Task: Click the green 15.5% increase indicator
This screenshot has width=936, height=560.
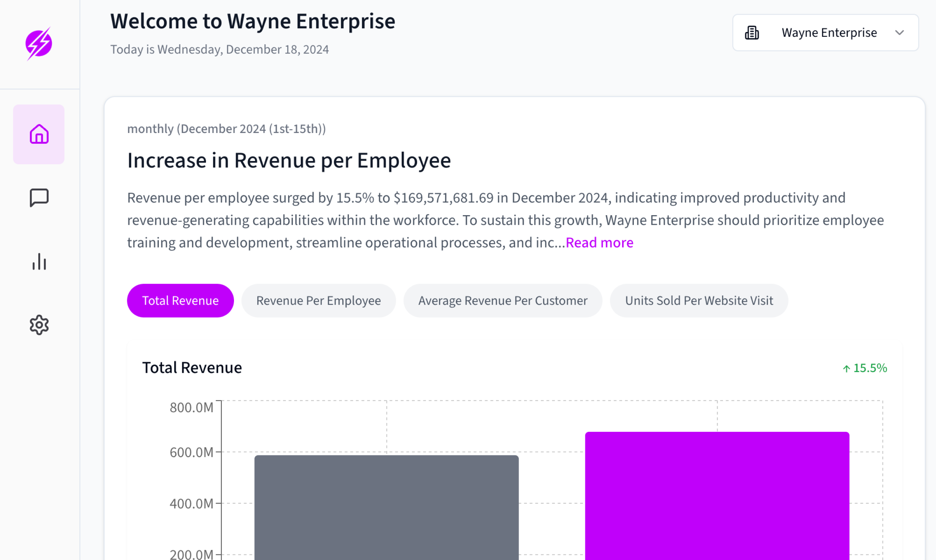Action: (865, 368)
